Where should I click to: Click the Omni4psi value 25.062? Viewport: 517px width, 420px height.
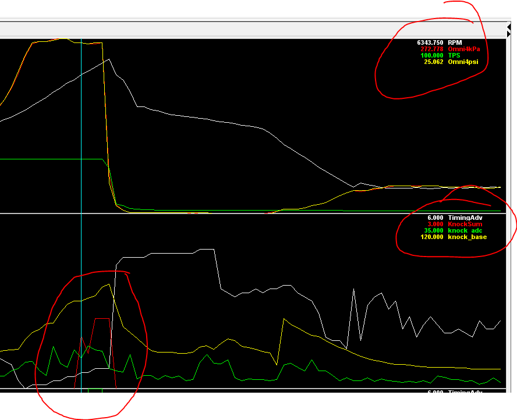tap(433, 62)
